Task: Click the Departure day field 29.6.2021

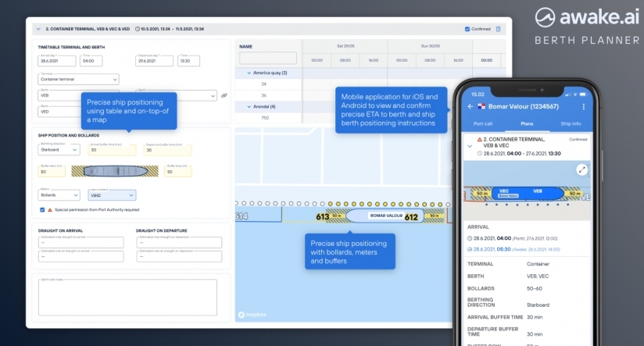Action: [154, 61]
